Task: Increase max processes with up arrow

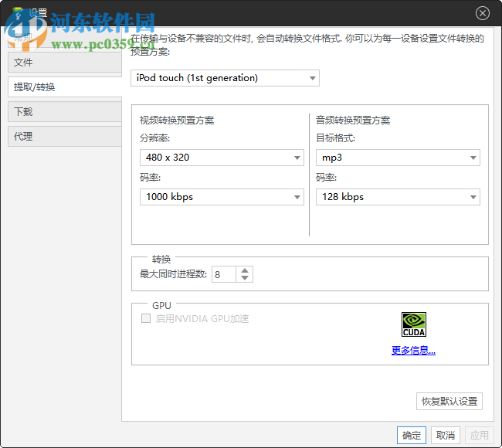Action: click(245, 270)
